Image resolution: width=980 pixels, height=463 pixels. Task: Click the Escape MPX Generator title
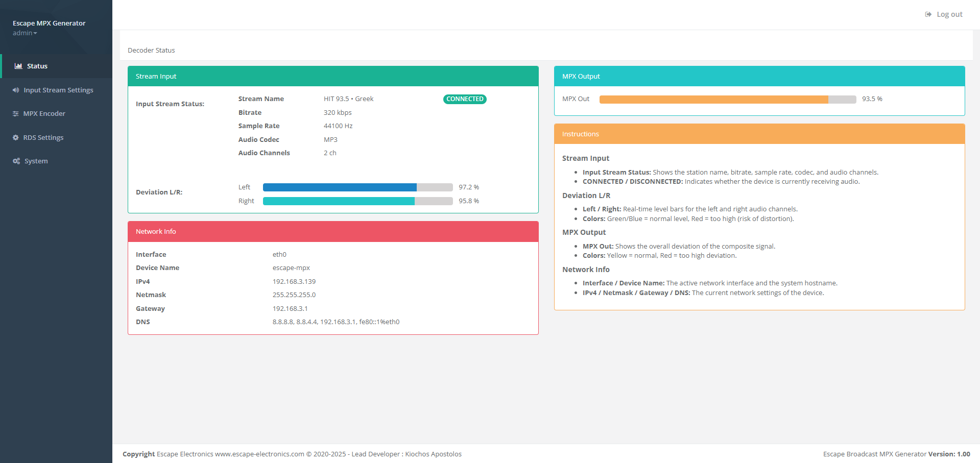pyautogui.click(x=49, y=23)
